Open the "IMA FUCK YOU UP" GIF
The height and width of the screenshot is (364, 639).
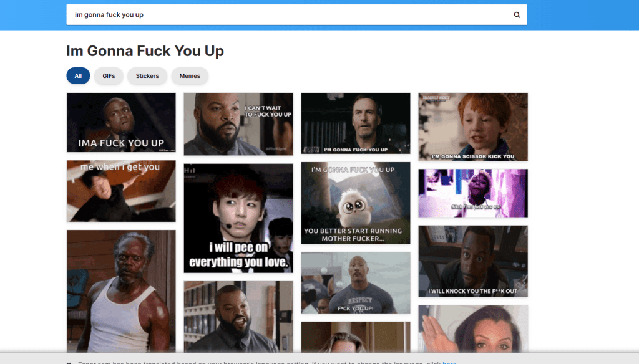(x=121, y=123)
